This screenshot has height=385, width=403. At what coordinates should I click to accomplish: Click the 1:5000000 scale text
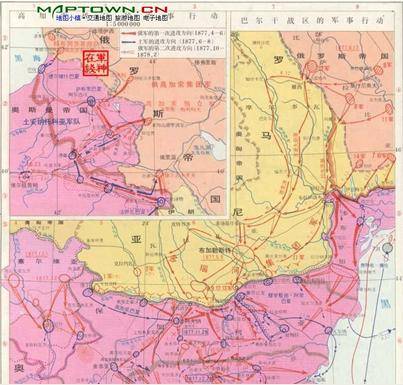pos(123,25)
